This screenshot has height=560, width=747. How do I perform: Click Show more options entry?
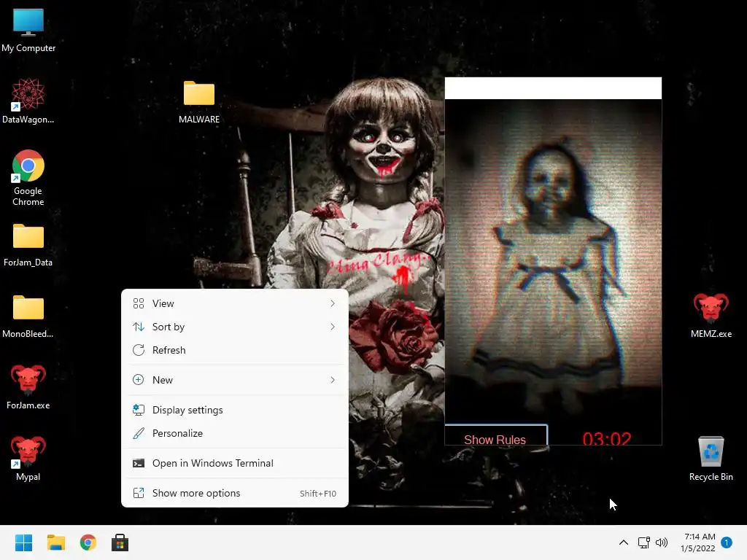[x=235, y=494]
